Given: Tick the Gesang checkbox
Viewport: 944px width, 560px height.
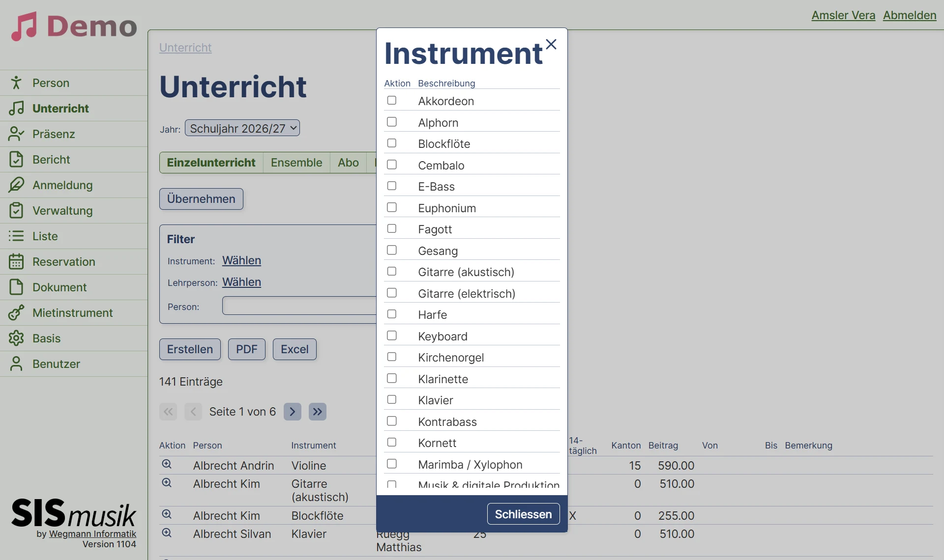Looking at the screenshot, I should click(392, 250).
